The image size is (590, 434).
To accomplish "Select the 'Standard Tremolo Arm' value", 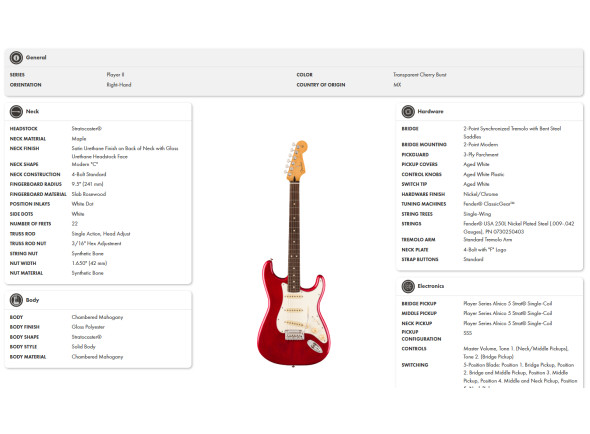I will (x=488, y=239).
